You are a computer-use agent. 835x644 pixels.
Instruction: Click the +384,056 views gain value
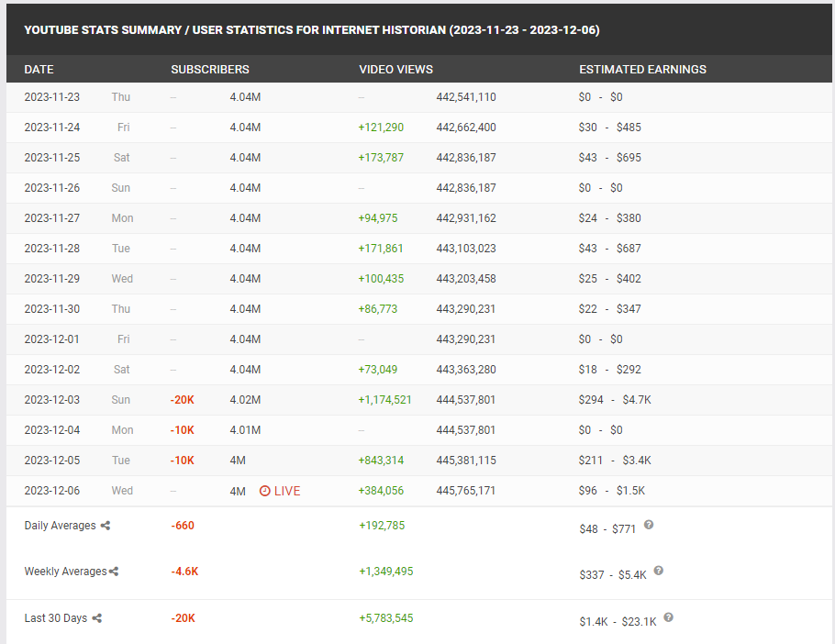pyautogui.click(x=381, y=491)
